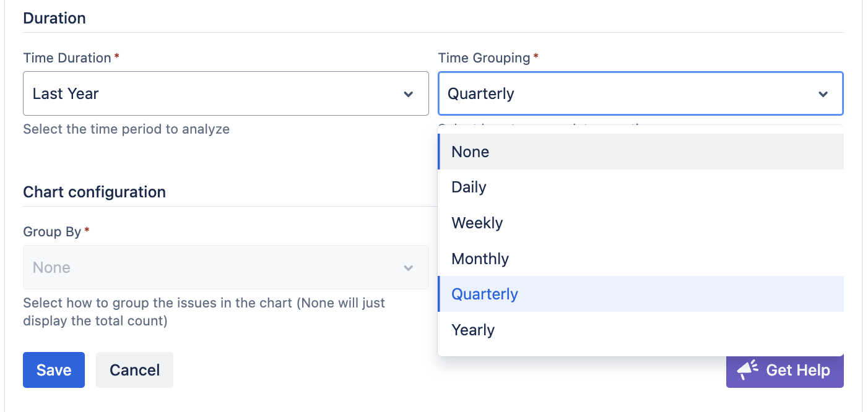This screenshot has width=868, height=412.
Task: Click the Time Duration field label
Action: [x=67, y=58]
